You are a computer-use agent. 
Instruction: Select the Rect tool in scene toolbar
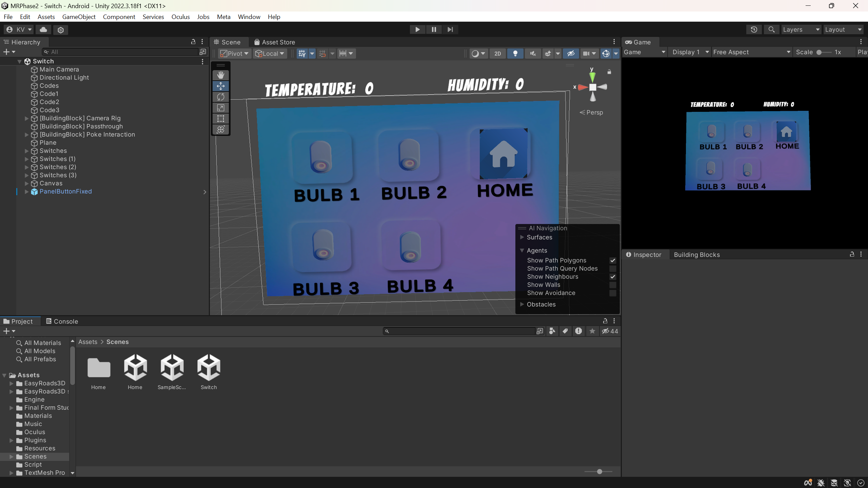221,119
